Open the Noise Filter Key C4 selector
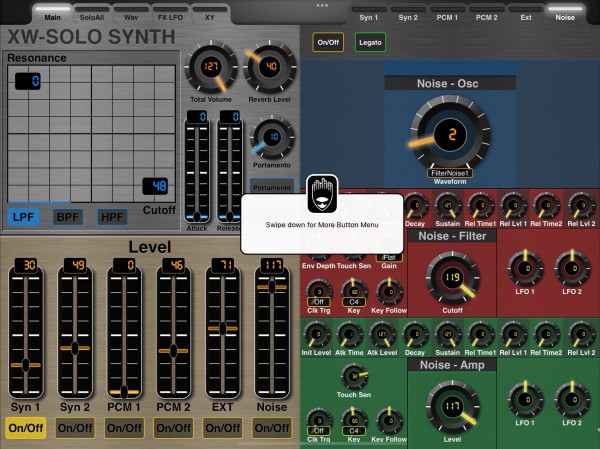The height and width of the screenshot is (449, 600). 354,302
